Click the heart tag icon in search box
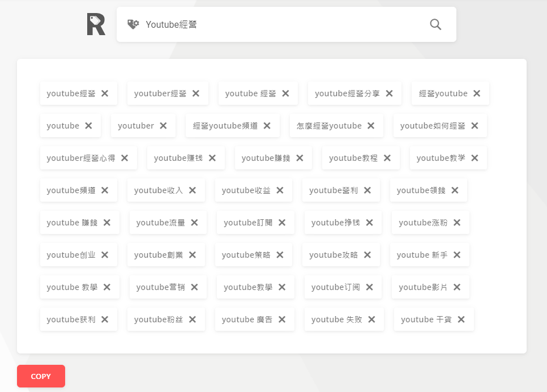Viewport: 547px width, 392px height. pyautogui.click(x=133, y=24)
